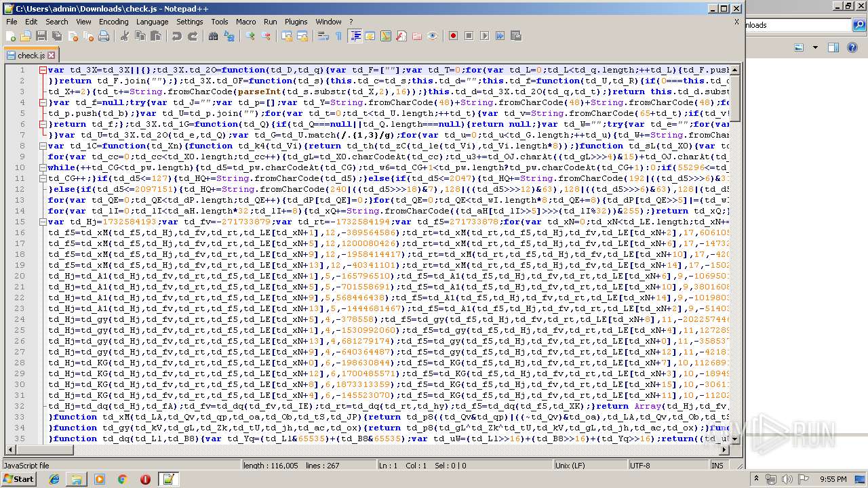Viewport: 868px width, 488px height.
Task: Click the horizontal scrollbar right arrow
Action: click(724, 449)
